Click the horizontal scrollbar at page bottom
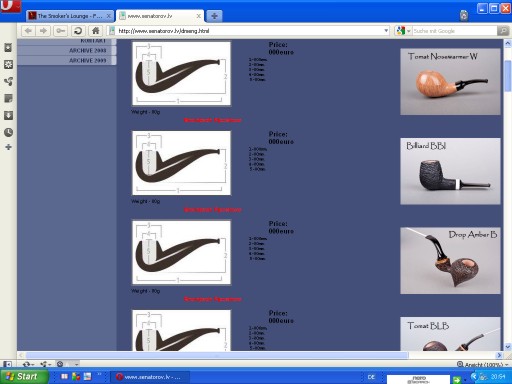 217,355
